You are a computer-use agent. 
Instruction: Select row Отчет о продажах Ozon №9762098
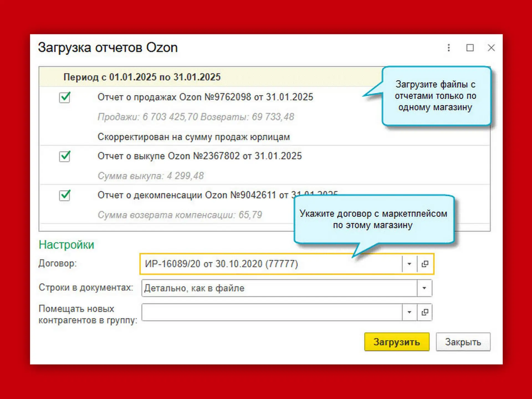[205, 97]
